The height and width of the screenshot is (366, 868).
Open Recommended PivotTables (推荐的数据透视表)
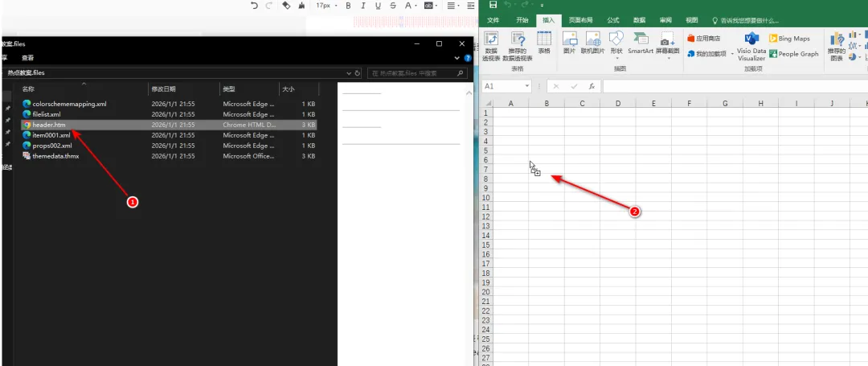tap(518, 47)
